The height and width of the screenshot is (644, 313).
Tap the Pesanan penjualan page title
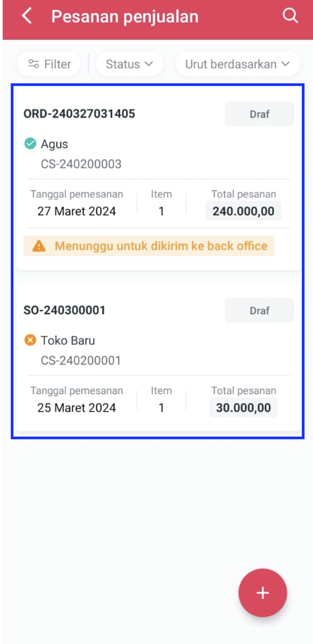pyautogui.click(x=125, y=16)
